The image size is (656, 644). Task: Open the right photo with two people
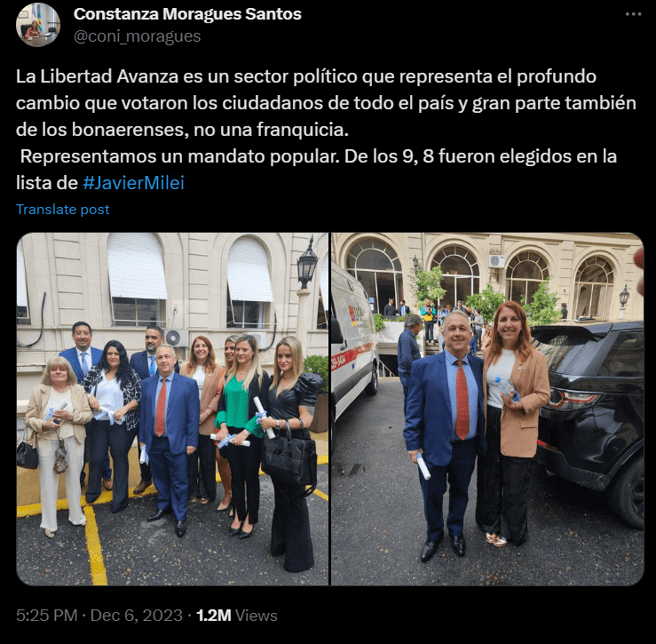point(487,409)
